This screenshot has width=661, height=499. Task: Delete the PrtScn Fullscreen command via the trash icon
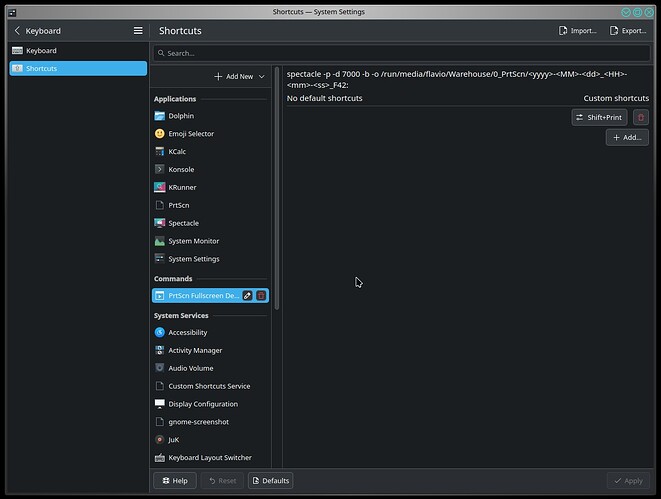261,296
